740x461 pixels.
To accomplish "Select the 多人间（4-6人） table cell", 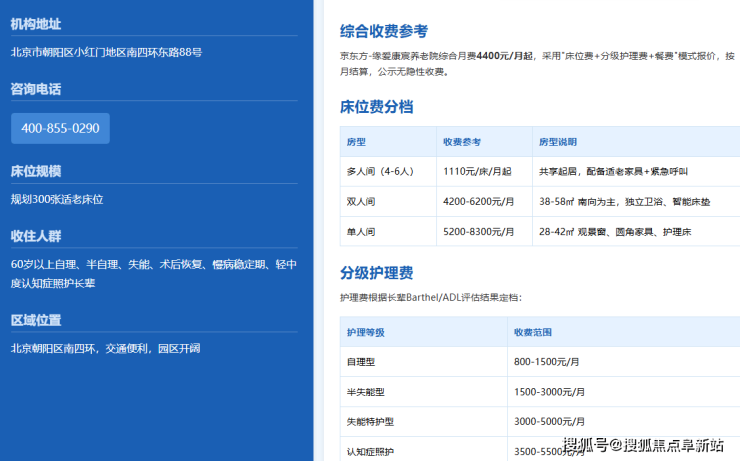I will coord(388,172).
